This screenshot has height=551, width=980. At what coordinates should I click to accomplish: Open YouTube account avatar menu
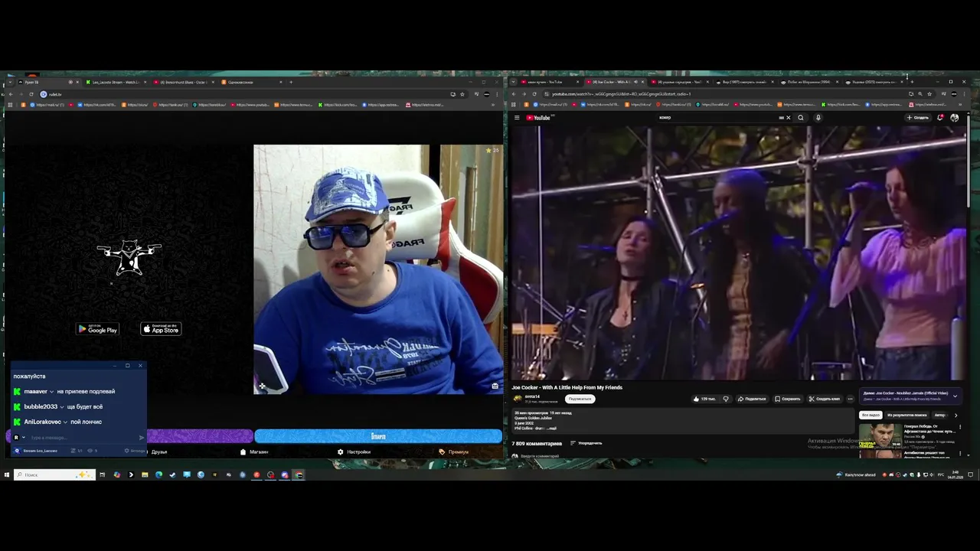(954, 118)
